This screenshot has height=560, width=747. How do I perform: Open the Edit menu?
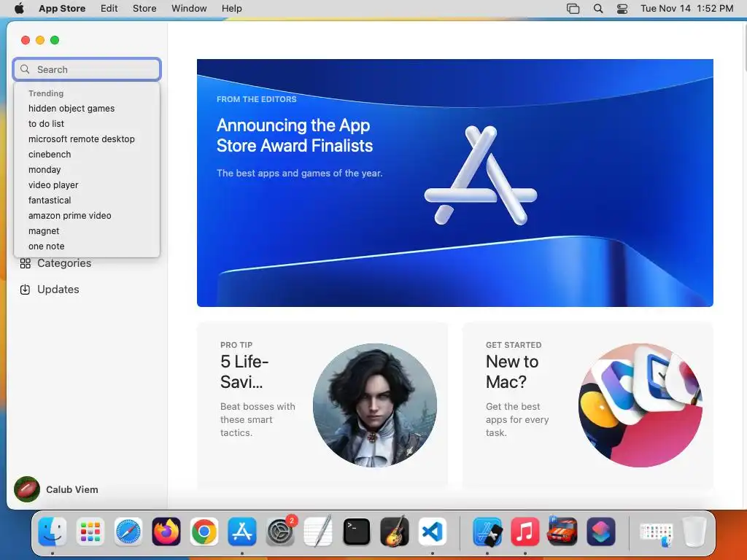coord(109,9)
